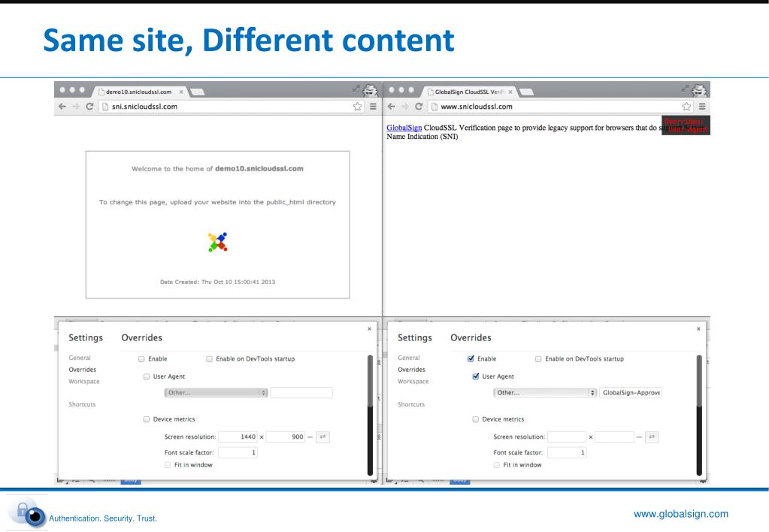Select Overrides in right Settings sidebar
Viewport: 769px width, 532px height.
click(x=411, y=370)
